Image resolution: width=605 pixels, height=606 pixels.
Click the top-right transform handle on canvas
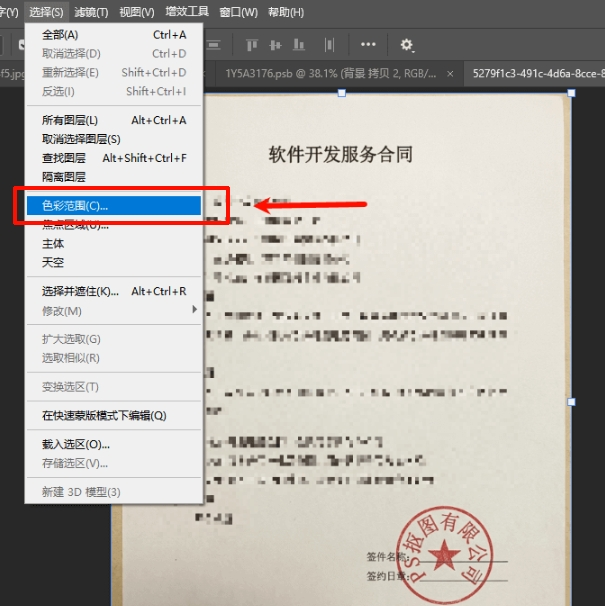click(x=571, y=93)
